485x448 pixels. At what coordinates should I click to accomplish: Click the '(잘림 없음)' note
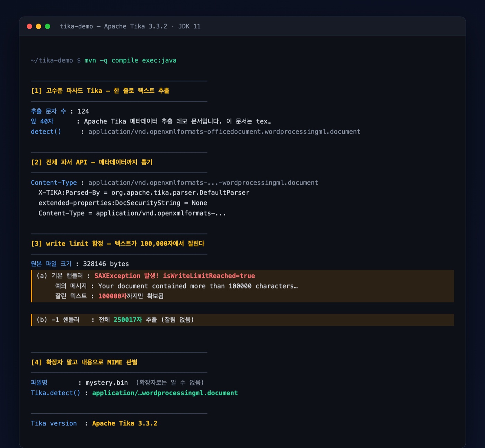pyautogui.click(x=177, y=320)
